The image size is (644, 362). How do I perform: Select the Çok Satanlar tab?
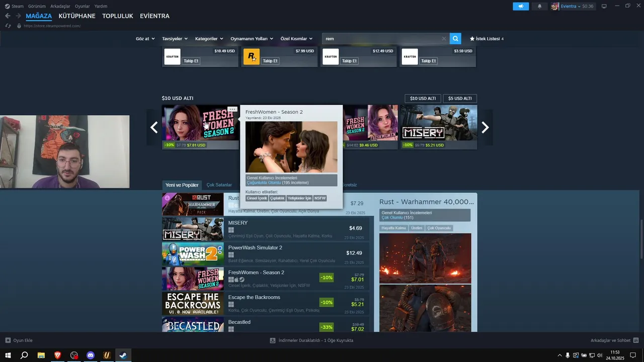(x=219, y=185)
